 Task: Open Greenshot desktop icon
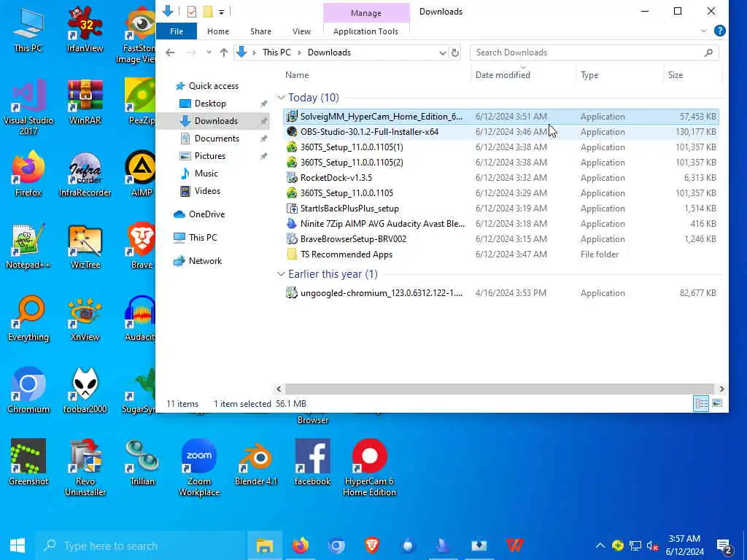[28, 462]
